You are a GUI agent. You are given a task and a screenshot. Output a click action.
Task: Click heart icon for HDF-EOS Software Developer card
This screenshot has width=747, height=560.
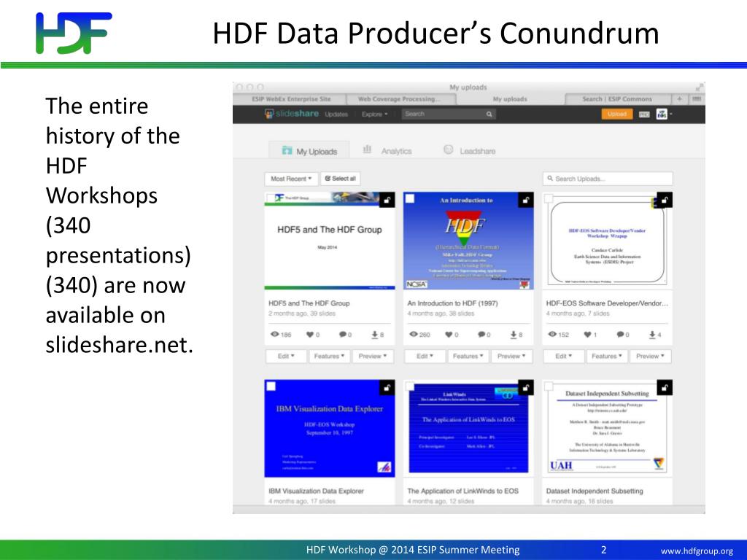click(587, 334)
